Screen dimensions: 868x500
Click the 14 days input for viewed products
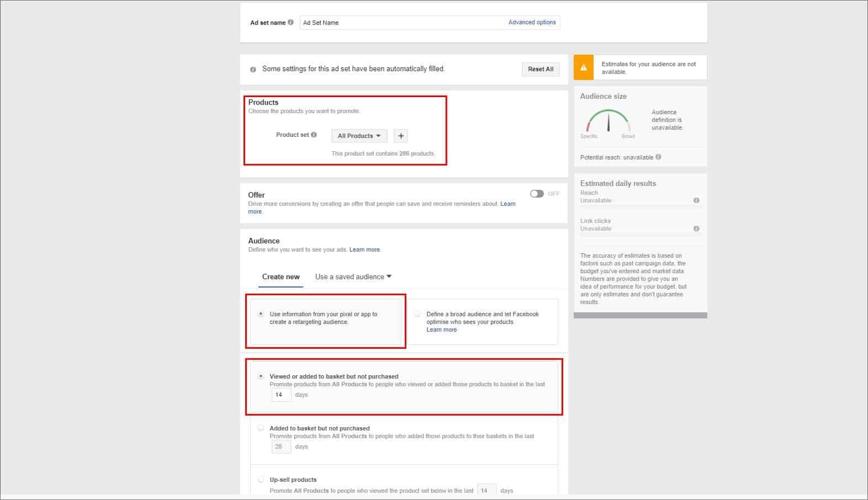tap(281, 395)
